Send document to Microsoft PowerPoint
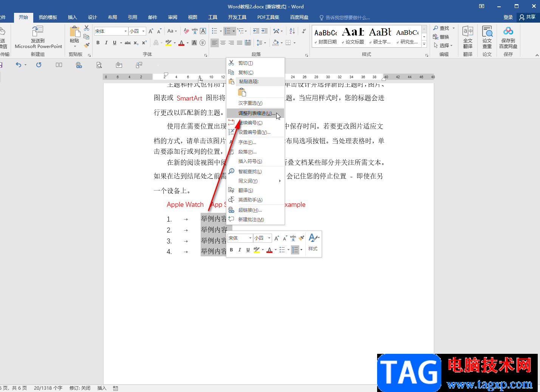The image size is (540, 392). [38, 37]
